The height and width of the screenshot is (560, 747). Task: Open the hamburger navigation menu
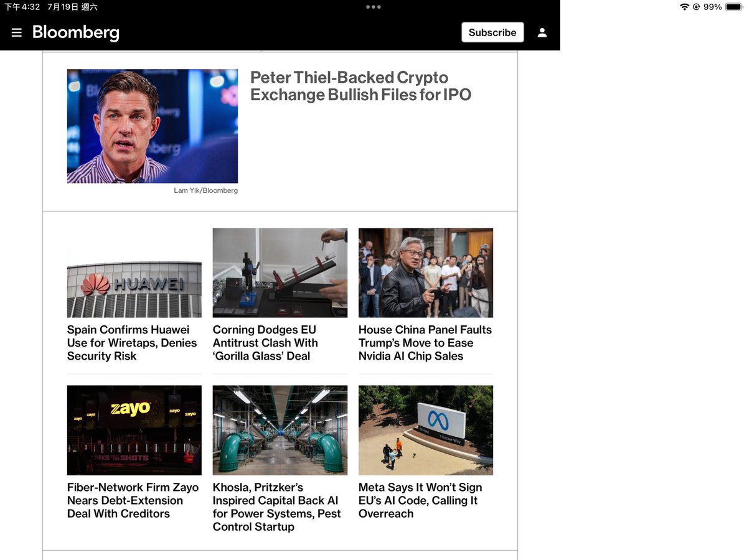tap(17, 32)
